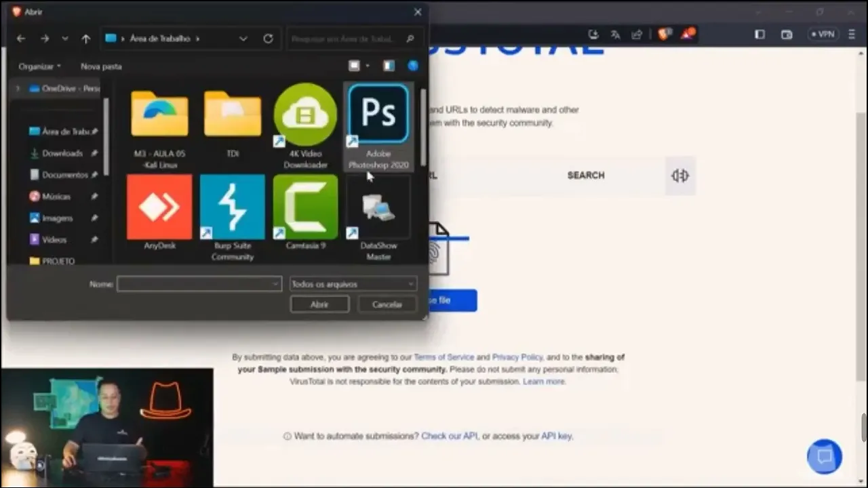The image size is (868, 488).
Task: Click the search magnifier in the dialog
Action: point(410,39)
